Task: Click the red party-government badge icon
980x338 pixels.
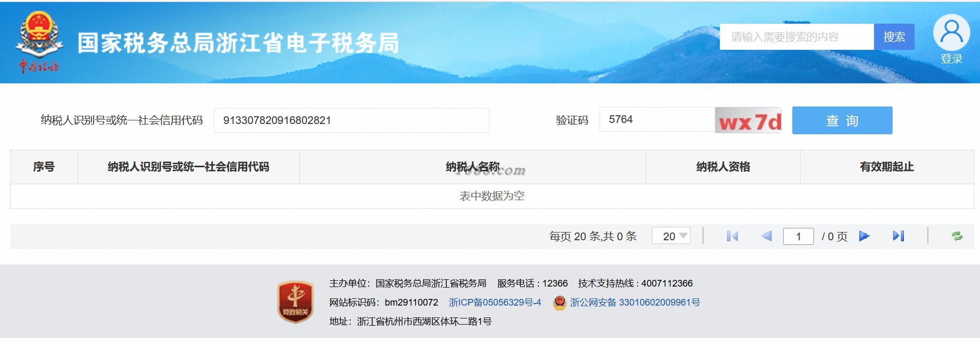Action: tap(296, 302)
